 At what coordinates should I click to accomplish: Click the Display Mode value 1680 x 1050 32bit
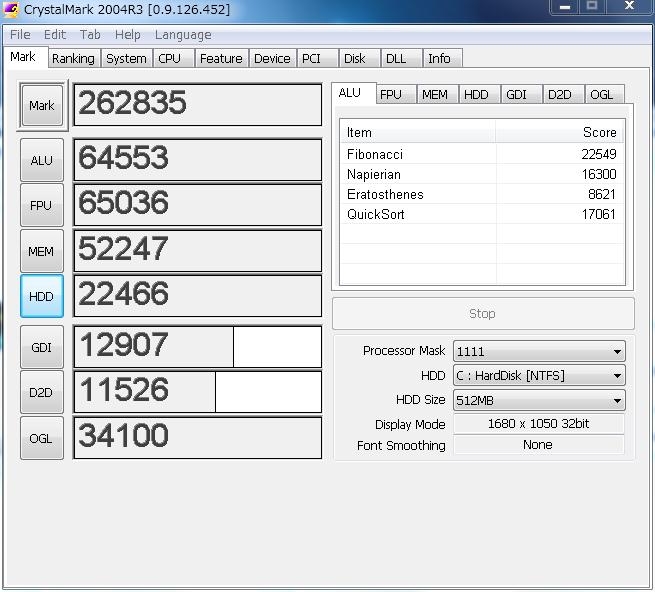point(538,424)
